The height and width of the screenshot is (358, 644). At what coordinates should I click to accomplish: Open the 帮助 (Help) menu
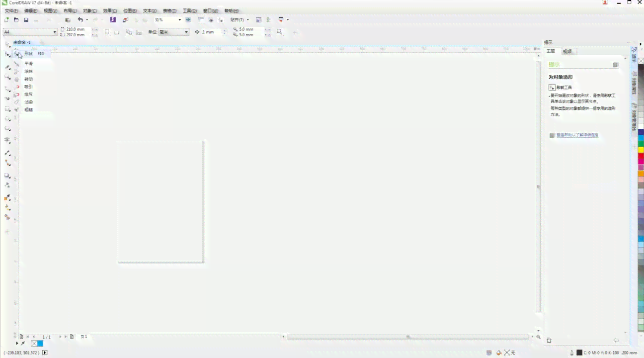tap(231, 10)
